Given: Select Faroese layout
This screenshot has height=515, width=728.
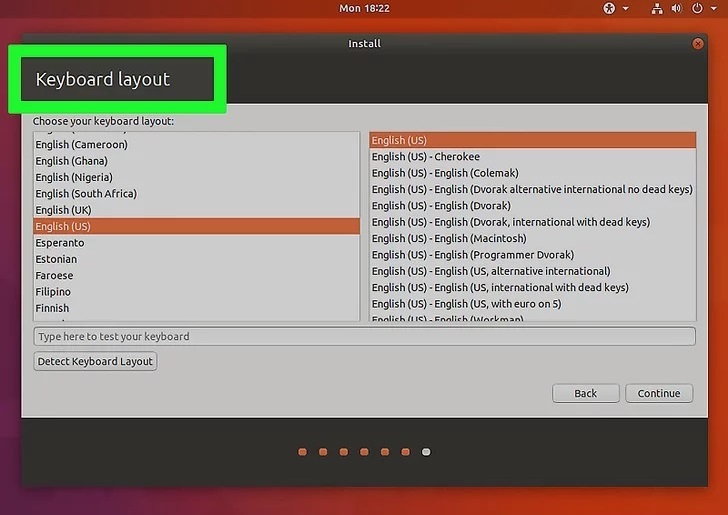Looking at the screenshot, I should pos(196,275).
